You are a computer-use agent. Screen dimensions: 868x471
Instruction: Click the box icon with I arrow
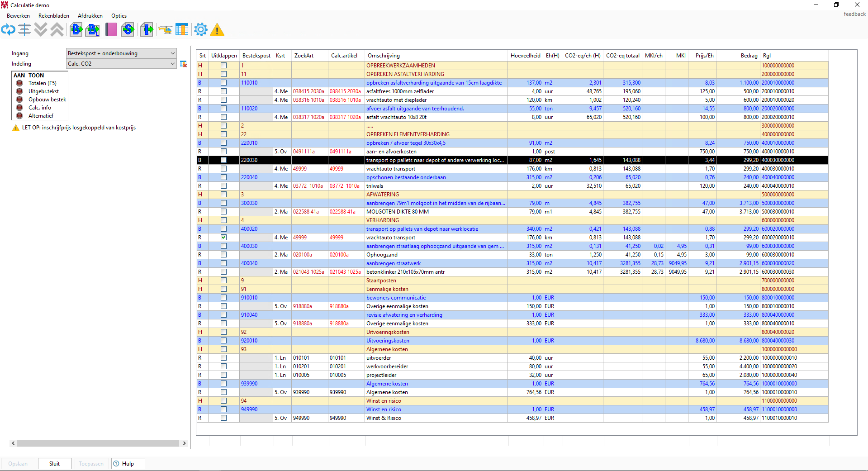pyautogui.click(x=147, y=30)
